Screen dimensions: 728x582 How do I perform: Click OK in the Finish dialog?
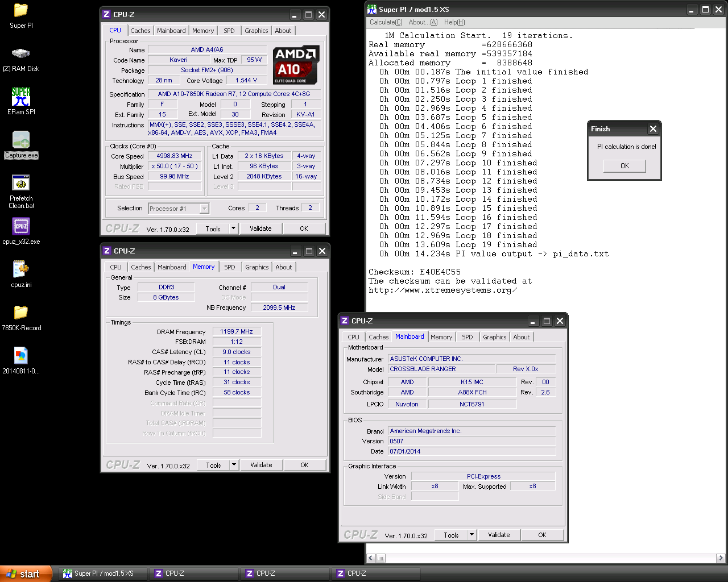624,166
